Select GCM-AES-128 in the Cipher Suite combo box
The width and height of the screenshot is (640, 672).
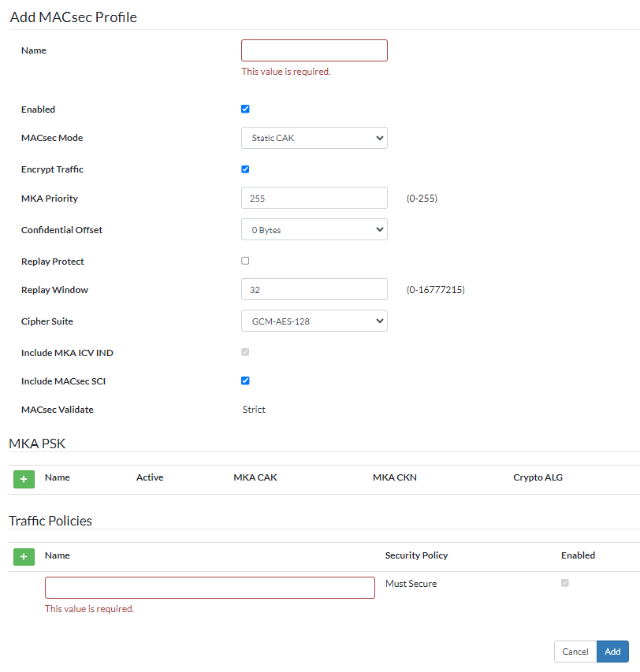pos(314,321)
